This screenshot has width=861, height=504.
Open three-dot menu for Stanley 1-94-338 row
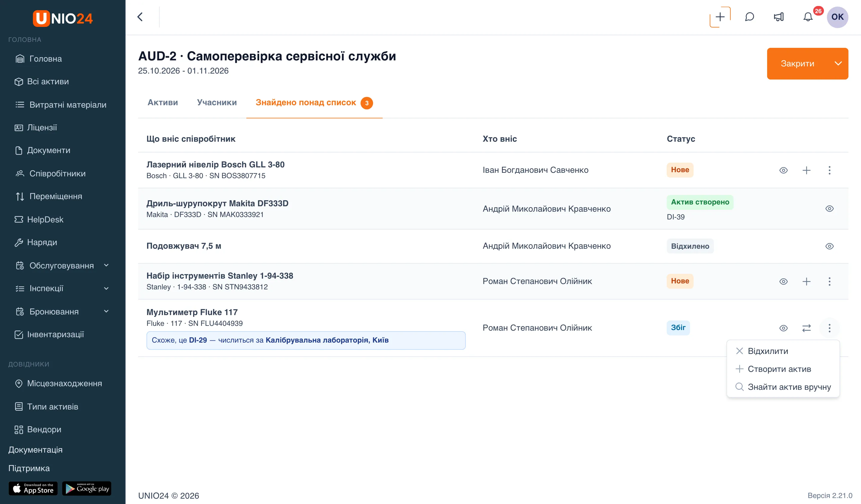pyautogui.click(x=829, y=281)
